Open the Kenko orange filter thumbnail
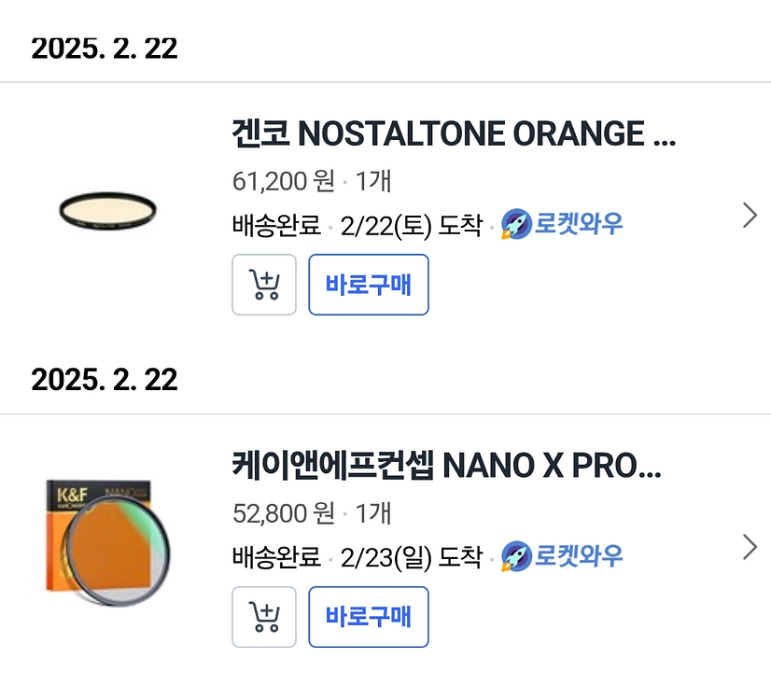Image resolution: width=771 pixels, height=700 pixels. click(107, 208)
